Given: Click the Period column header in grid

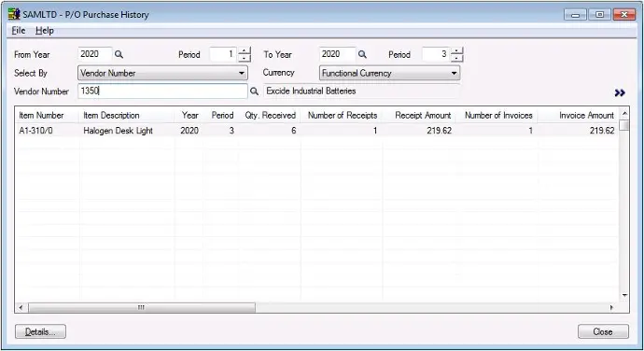Looking at the screenshot, I should click(220, 116).
